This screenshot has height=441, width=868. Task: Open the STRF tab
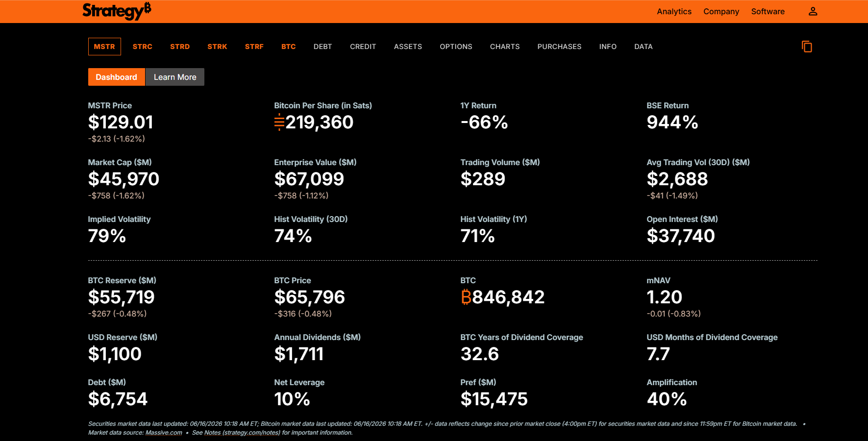(254, 47)
